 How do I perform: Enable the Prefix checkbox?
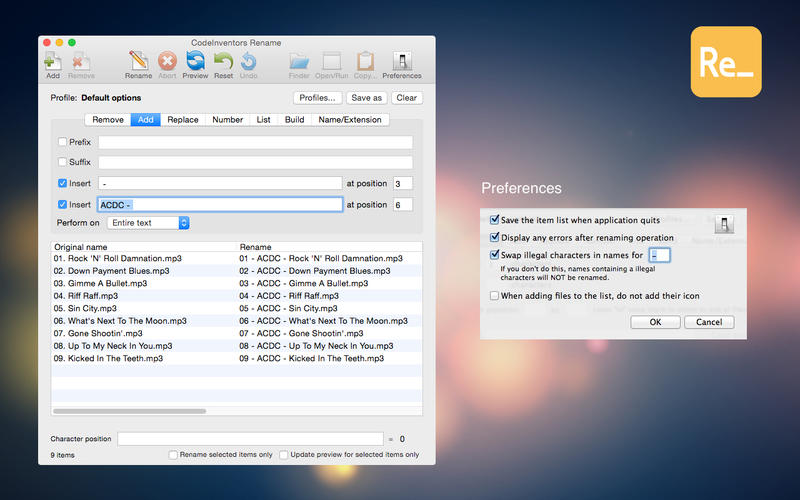63,143
